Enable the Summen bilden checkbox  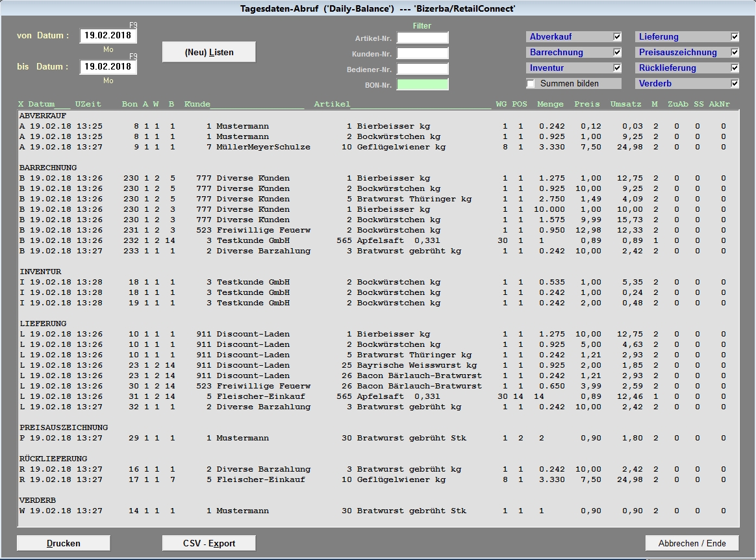[x=531, y=84]
